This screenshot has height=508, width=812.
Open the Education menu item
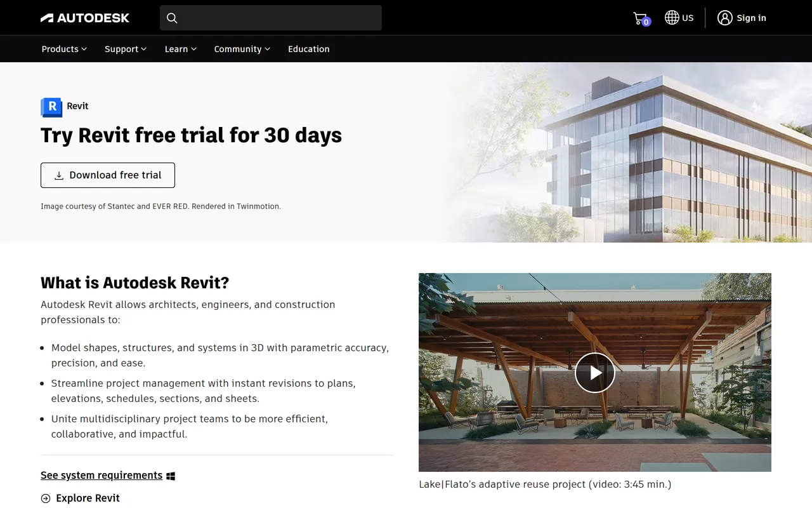[x=309, y=49]
